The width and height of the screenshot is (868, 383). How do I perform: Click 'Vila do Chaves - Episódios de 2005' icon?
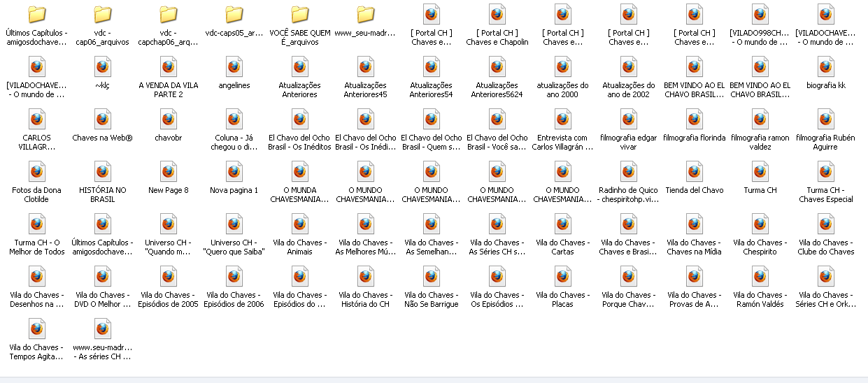pos(168,277)
